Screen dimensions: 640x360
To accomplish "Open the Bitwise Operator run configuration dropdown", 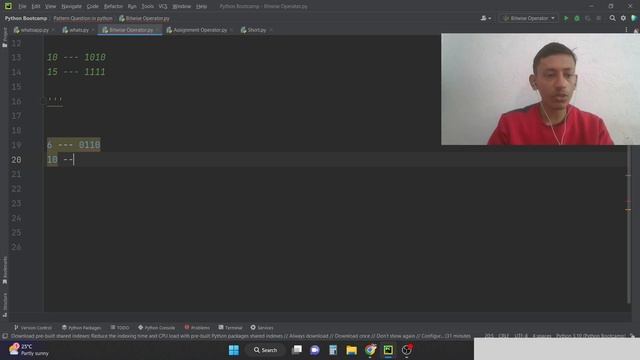I will pos(529,18).
